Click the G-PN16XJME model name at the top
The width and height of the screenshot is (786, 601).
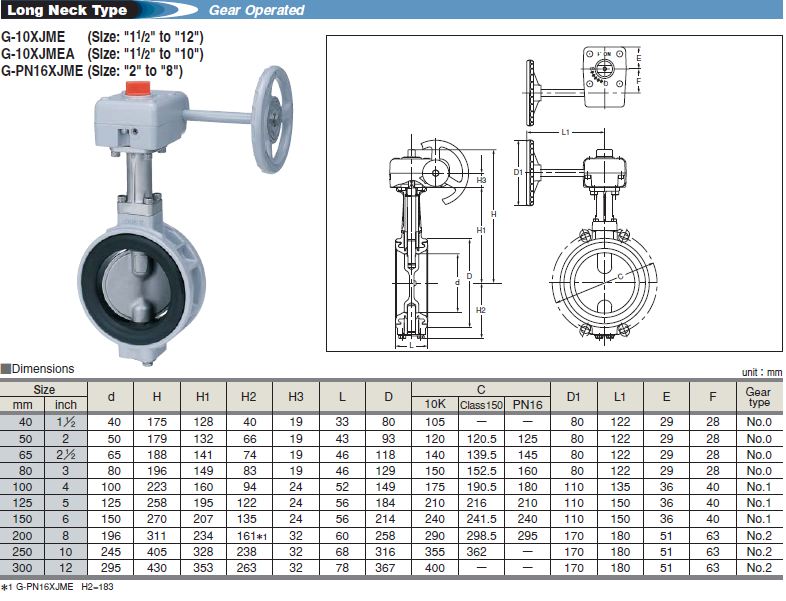(41, 70)
